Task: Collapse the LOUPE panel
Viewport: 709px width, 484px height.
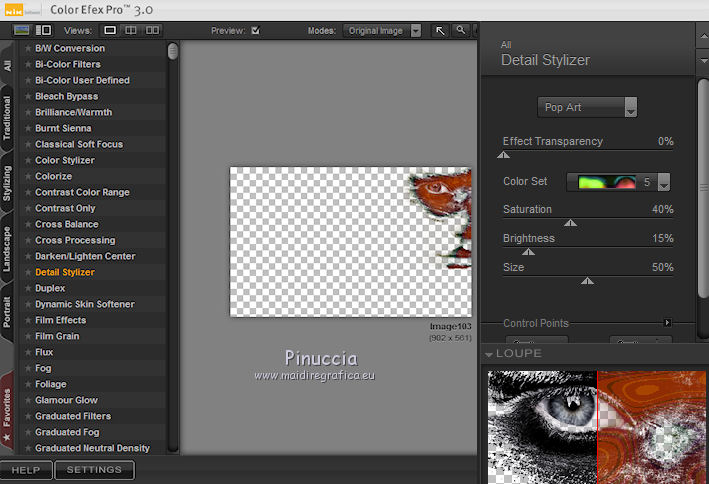Action: pos(489,354)
